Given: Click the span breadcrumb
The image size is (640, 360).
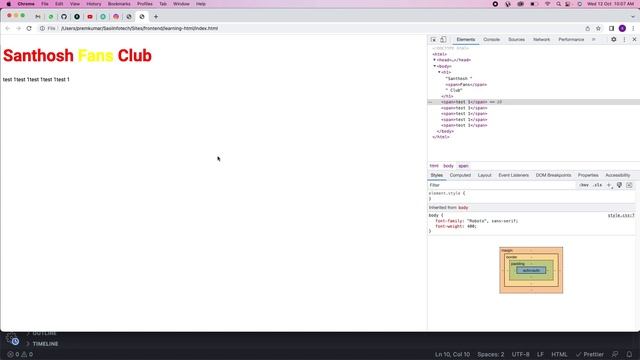Looking at the screenshot, I should (463, 166).
